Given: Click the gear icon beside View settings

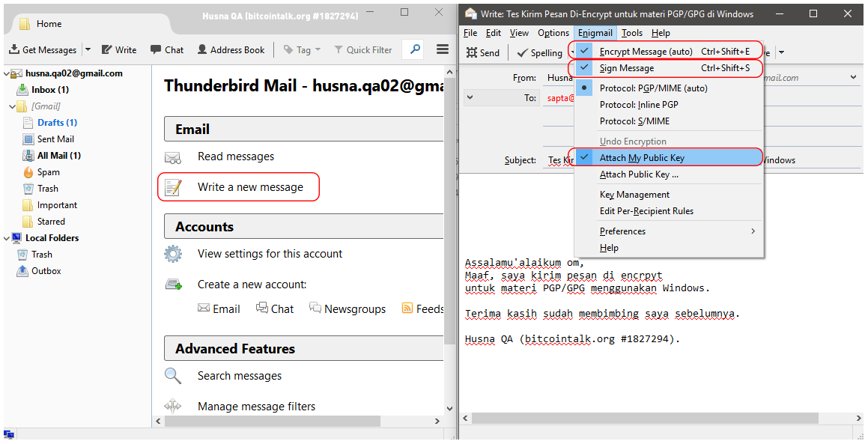Looking at the screenshot, I should (173, 254).
